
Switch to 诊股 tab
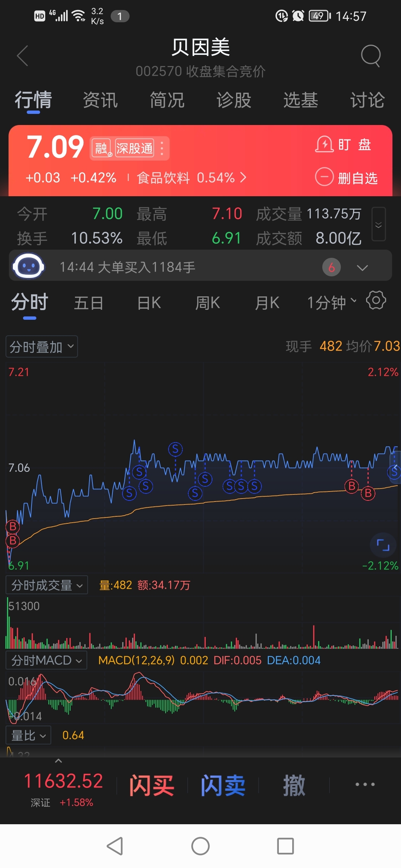point(234,100)
